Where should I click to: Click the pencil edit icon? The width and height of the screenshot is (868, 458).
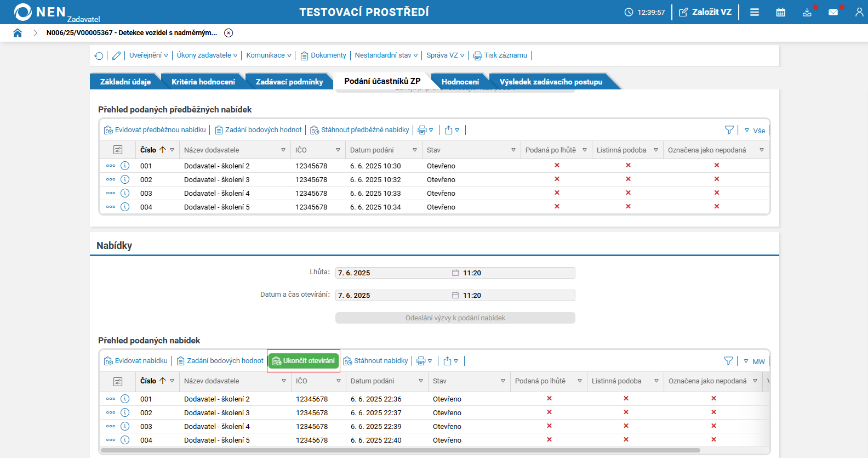coord(116,55)
